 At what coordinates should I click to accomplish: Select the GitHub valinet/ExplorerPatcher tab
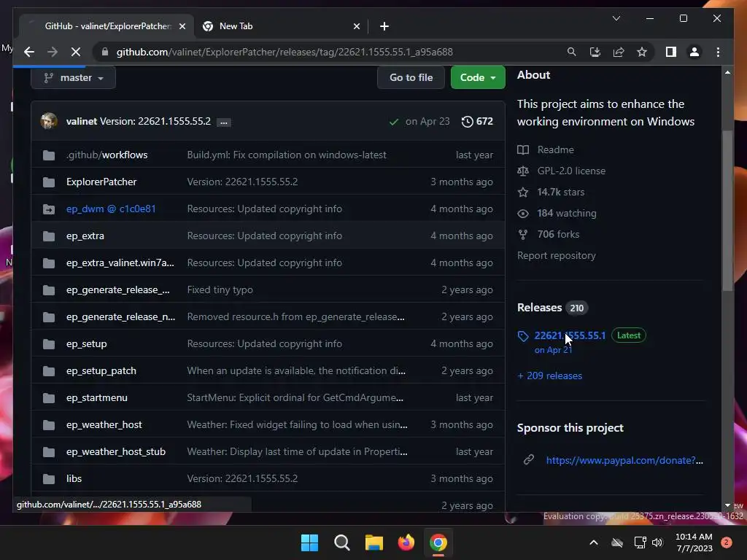pos(107,26)
